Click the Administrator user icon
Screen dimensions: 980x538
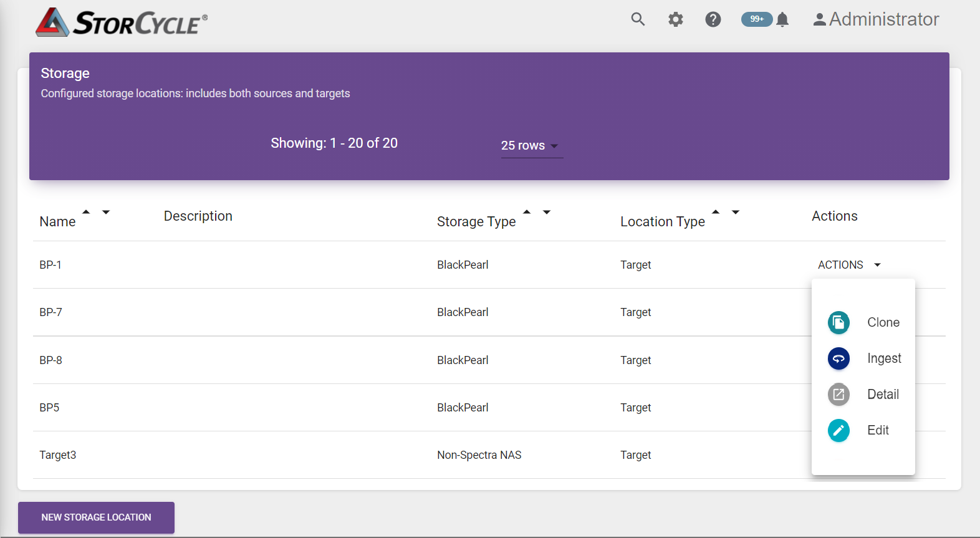[x=820, y=20]
